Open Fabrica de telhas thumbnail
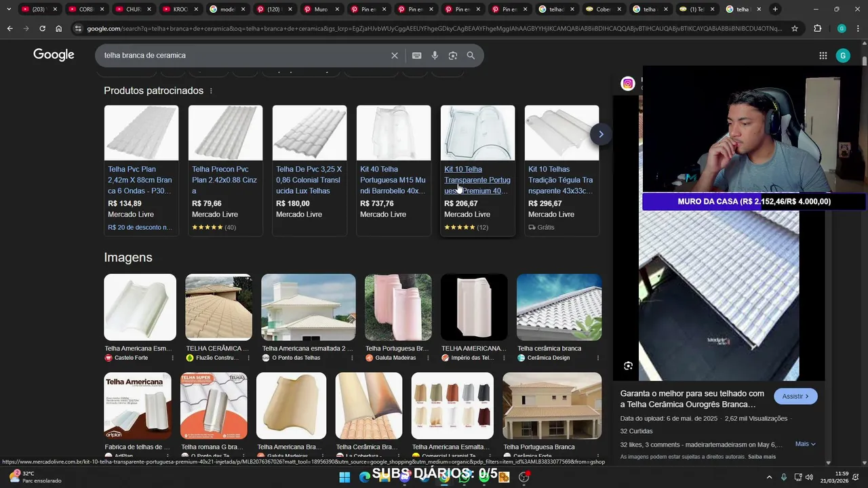 click(x=138, y=405)
